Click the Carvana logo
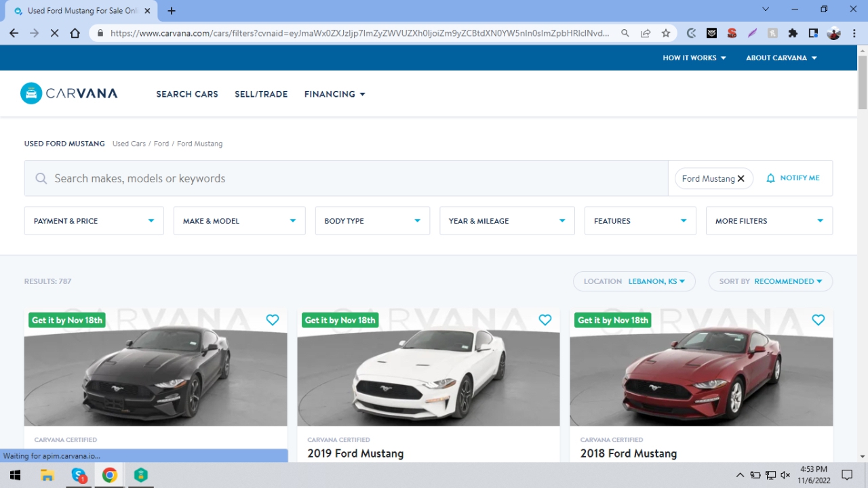The width and height of the screenshot is (868, 488). [x=68, y=94]
